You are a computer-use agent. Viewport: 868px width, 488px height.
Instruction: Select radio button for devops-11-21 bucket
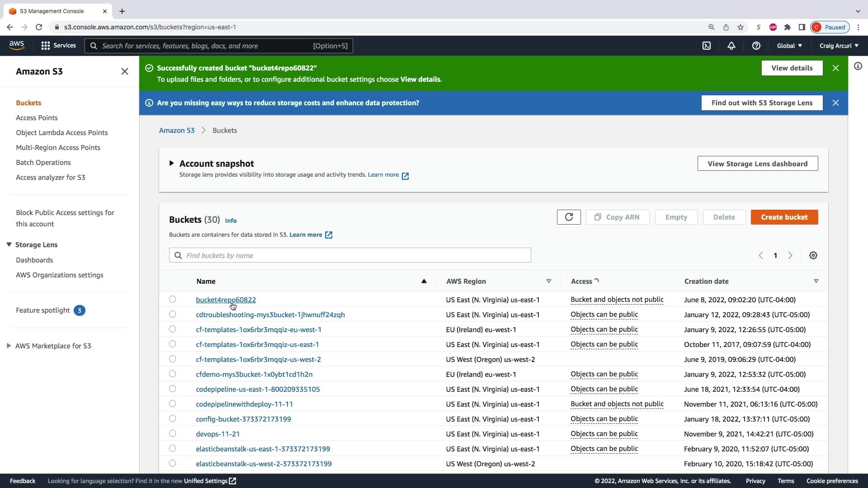tap(172, 434)
